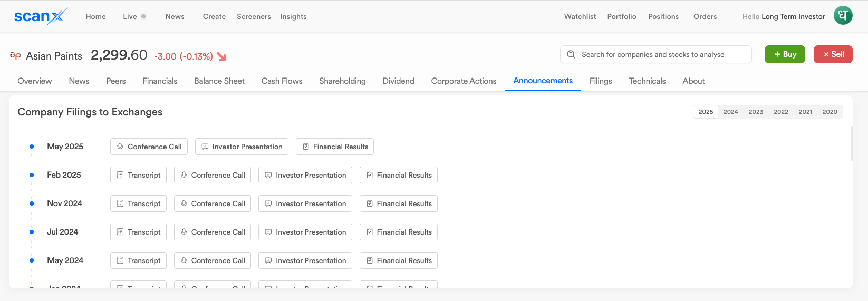The image size is (868, 301).
Task: Click presentation icon in Nov 2024 Investor Presentation
Action: tap(268, 203)
